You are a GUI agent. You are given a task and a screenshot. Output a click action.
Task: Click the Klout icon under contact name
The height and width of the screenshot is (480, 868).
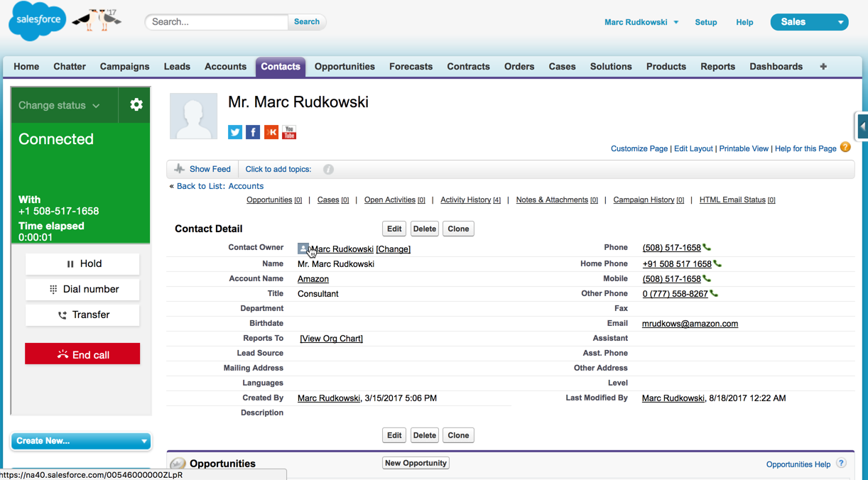pyautogui.click(x=271, y=132)
